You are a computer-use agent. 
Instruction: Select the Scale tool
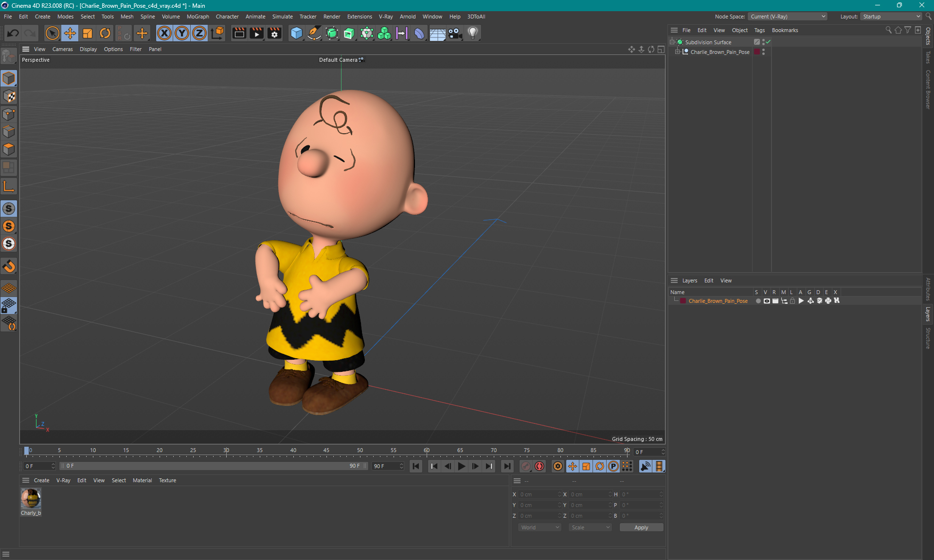(x=88, y=33)
